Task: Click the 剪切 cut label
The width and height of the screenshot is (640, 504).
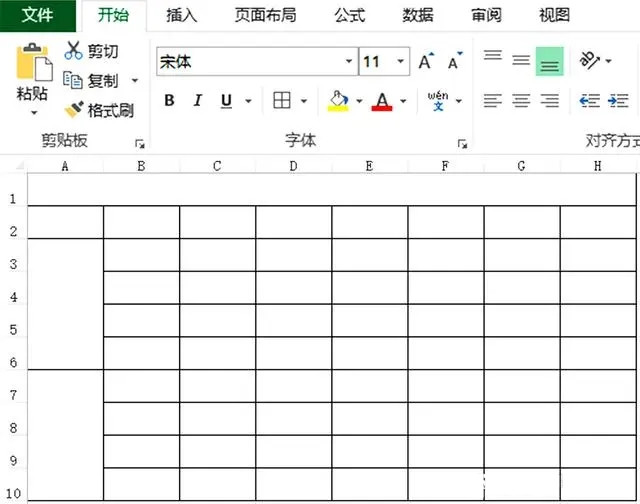Action: tap(103, 51)
